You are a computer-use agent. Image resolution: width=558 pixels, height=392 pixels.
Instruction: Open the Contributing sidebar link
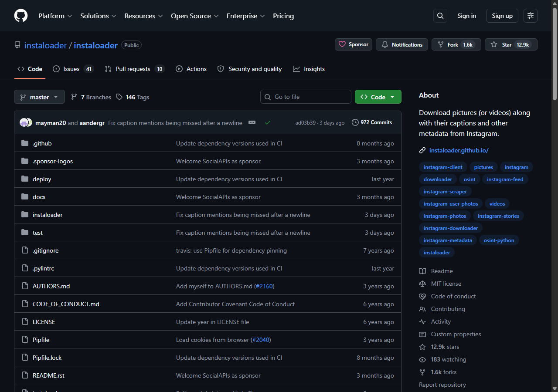[x=442, y=309]
